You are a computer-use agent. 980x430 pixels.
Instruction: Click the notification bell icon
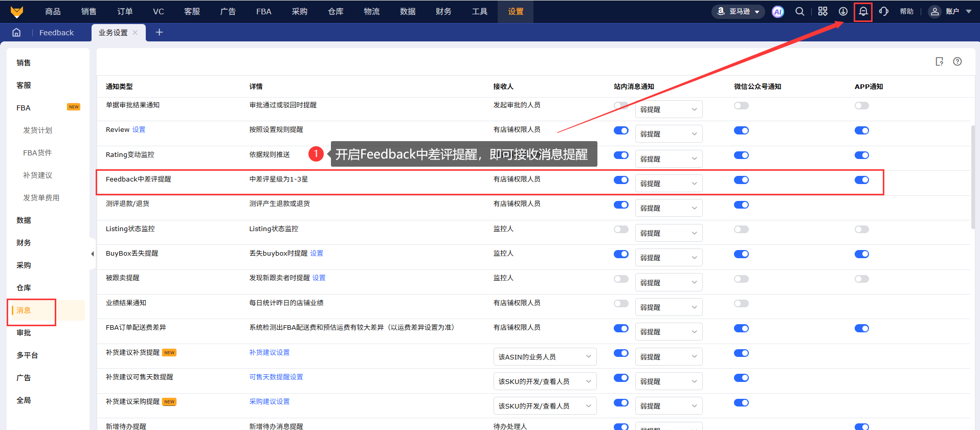863,11
